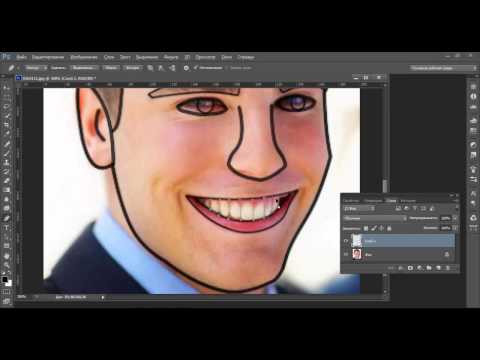
Task: Toggle visibility of the top layer
Action: 346,241
